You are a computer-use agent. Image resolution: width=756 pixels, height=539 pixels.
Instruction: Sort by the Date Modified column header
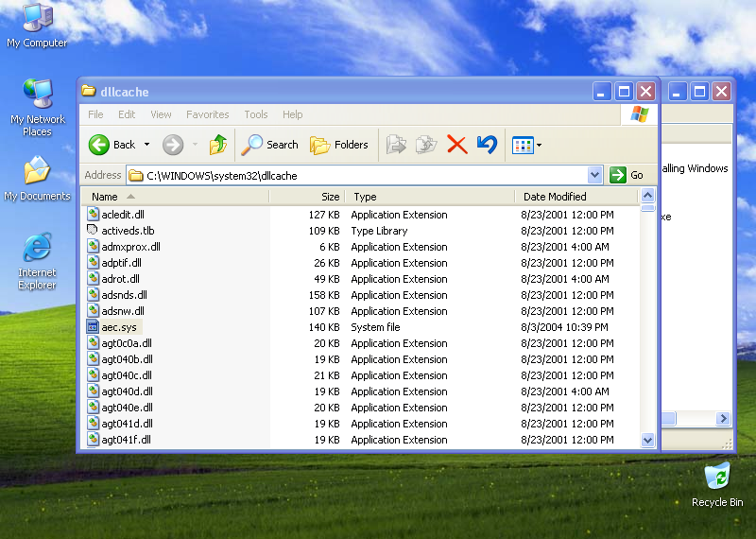(576, 197)
